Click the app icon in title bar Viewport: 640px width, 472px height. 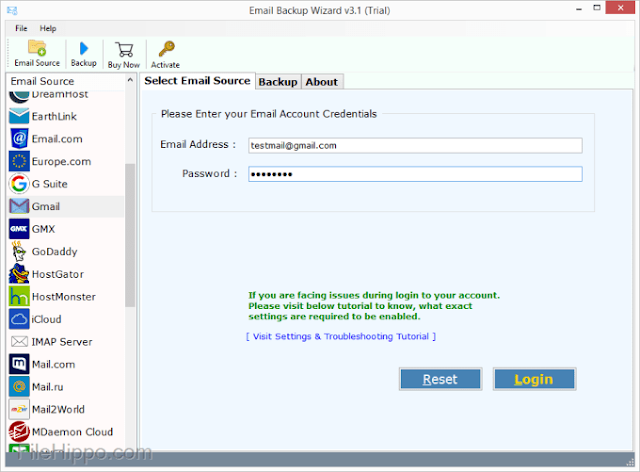(12, 11)
